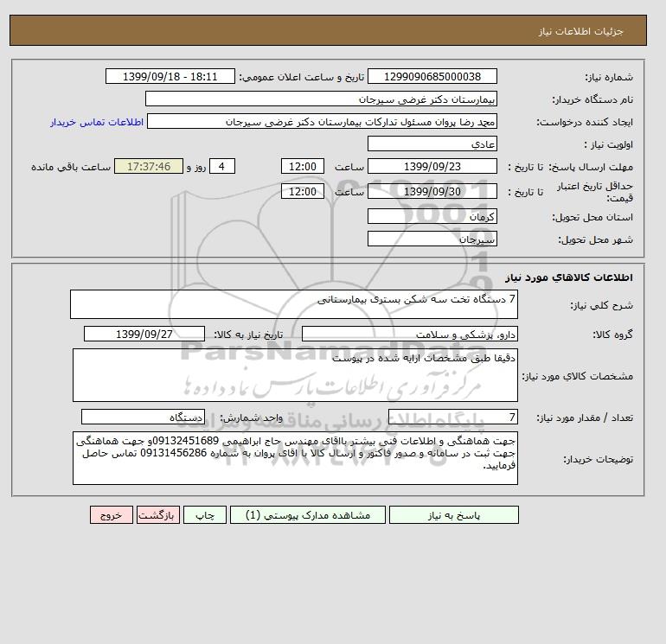Click the 12:00 time beside 1399/09/23

[303, 167]
